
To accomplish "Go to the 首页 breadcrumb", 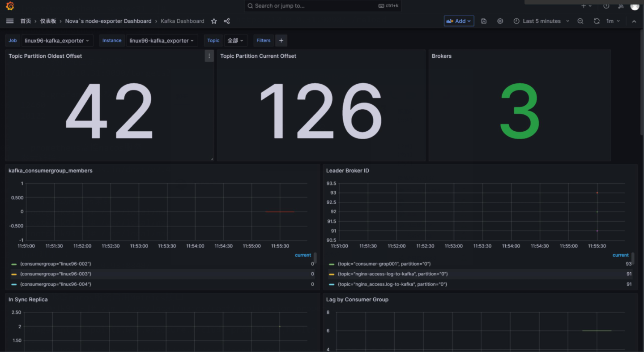I will (26, 21).
